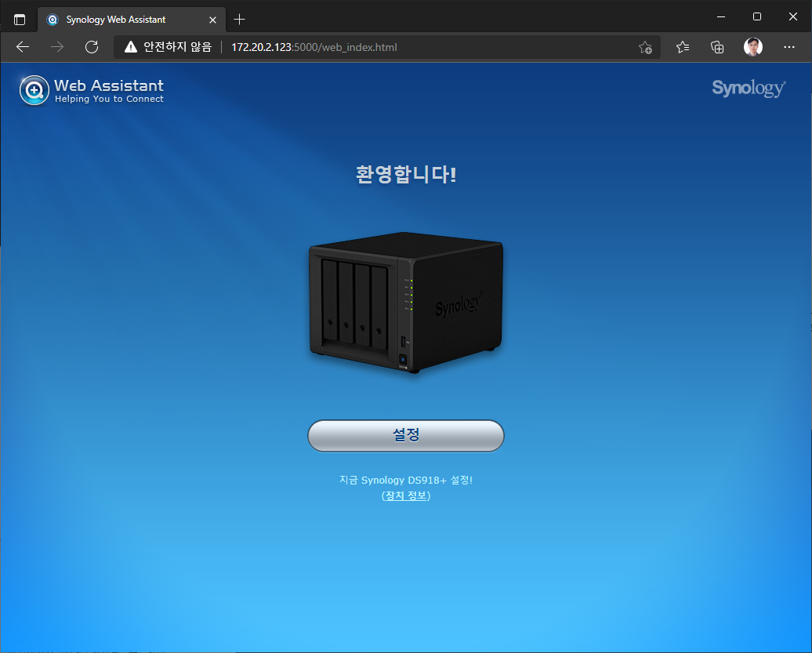
Task: Open the Collections icon
Action: (x=717, y=47)
